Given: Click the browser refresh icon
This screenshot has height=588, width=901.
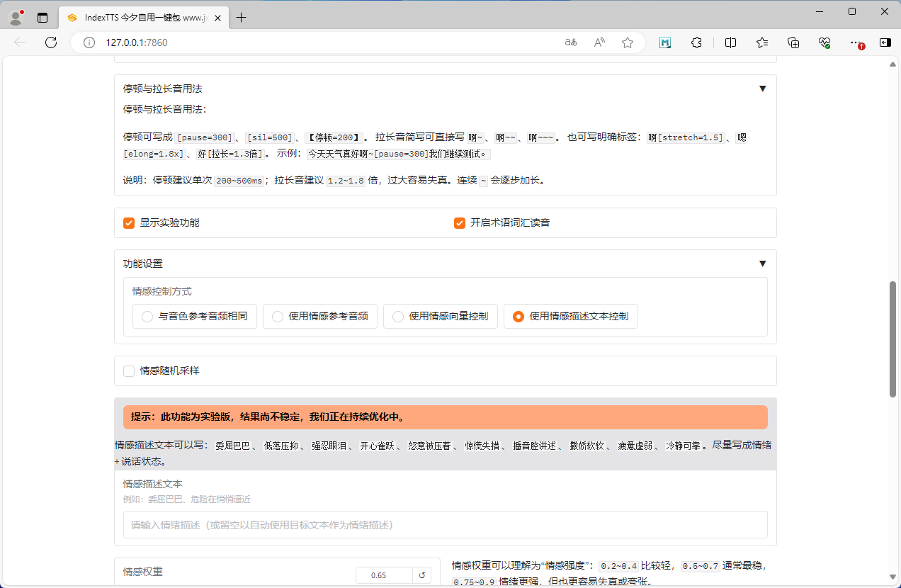Looking at the screenshot, I should (51, 43).
